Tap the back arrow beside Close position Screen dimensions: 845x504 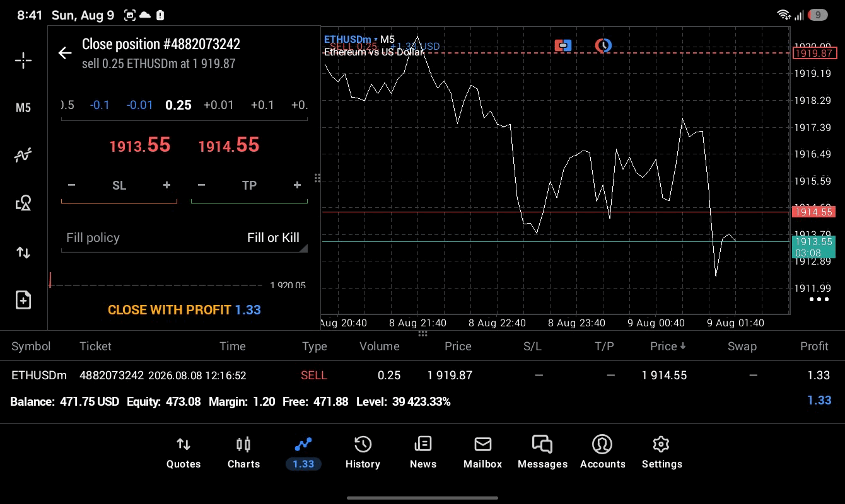(65, 53)
